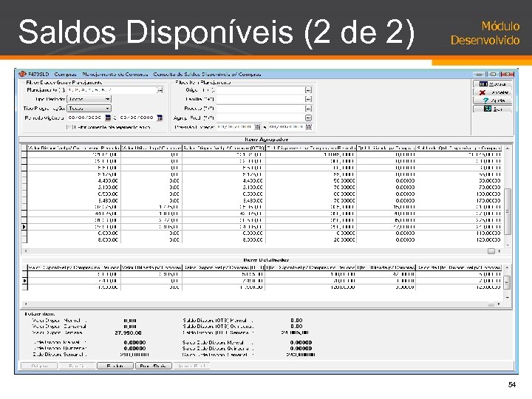
Task: Click the Ajuda button with question mark
Action: pyautogui.click(x=493, y=100)
